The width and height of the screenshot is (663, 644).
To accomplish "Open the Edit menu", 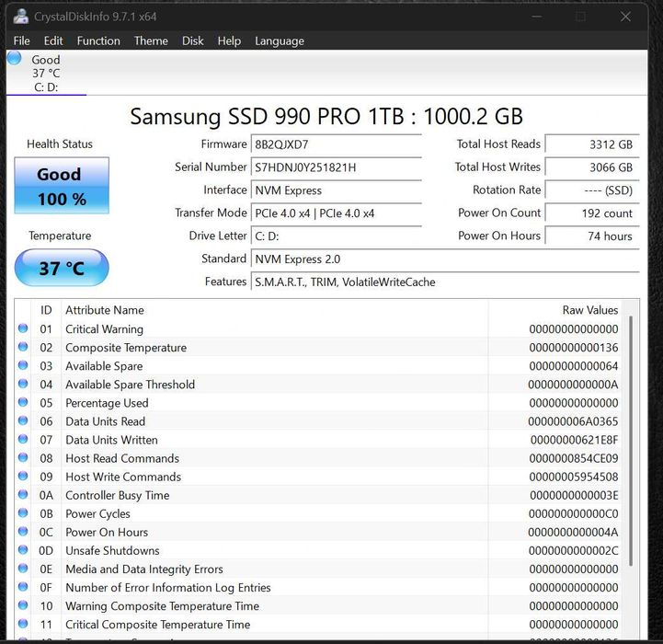I will [x=53, y=41].
